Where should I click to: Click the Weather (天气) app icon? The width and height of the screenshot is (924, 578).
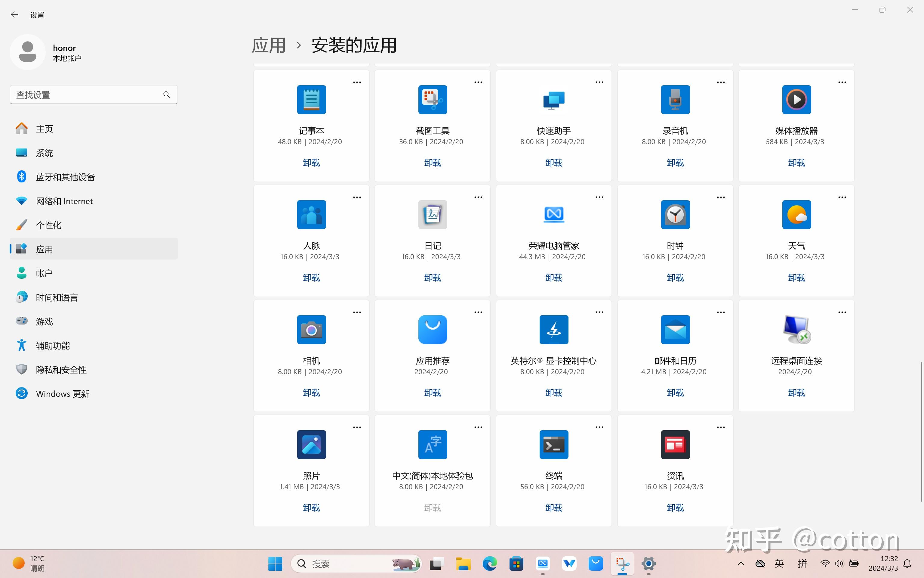[x=796, y=214]
